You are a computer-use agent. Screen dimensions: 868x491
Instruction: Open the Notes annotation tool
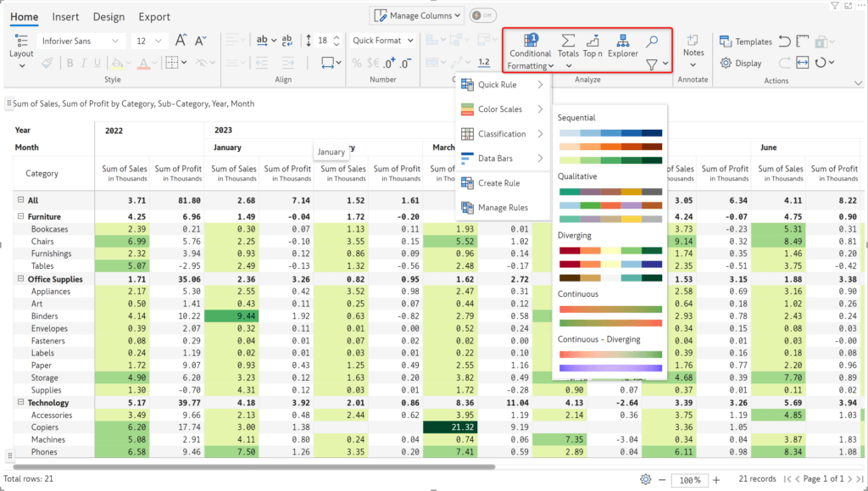693,44
